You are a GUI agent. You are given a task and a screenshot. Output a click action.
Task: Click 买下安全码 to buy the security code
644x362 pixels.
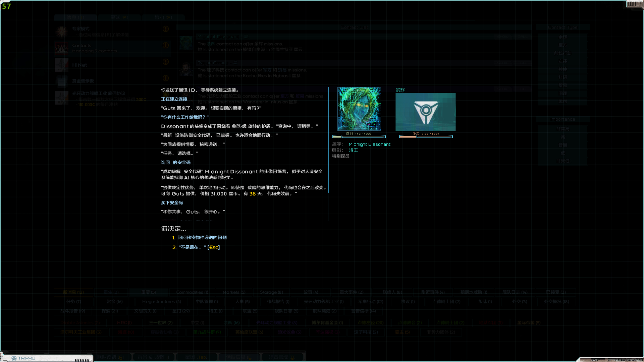point(172,202)
